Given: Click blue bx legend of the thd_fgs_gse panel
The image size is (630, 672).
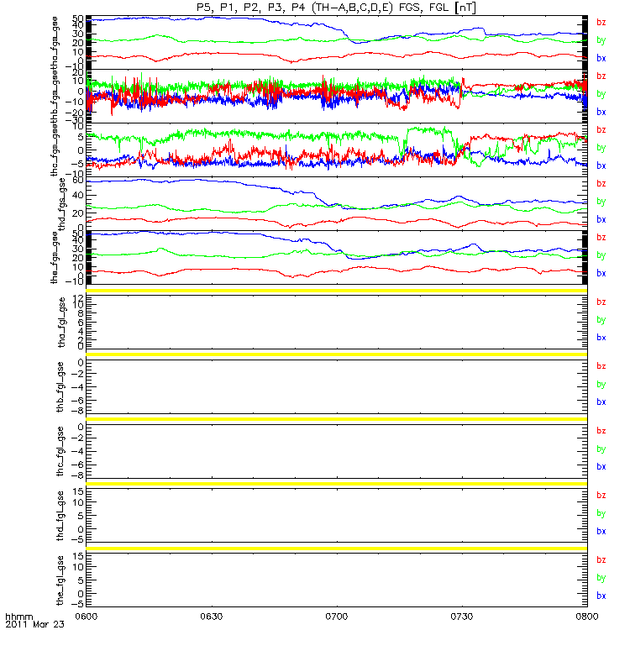Looking at the screenshot, I should coord(601,219).
